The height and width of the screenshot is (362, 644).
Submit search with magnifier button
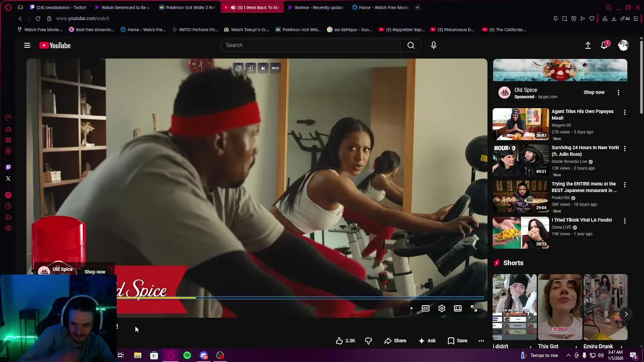pyautogui.click(x=411, y=45)
